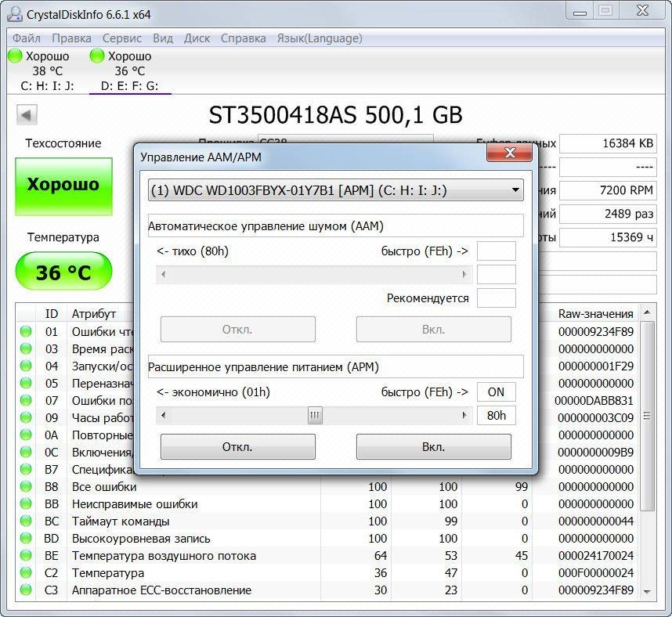Click the CrystalDiskInfo title bar app icon
672x617 pixels.
pos(15,14)
